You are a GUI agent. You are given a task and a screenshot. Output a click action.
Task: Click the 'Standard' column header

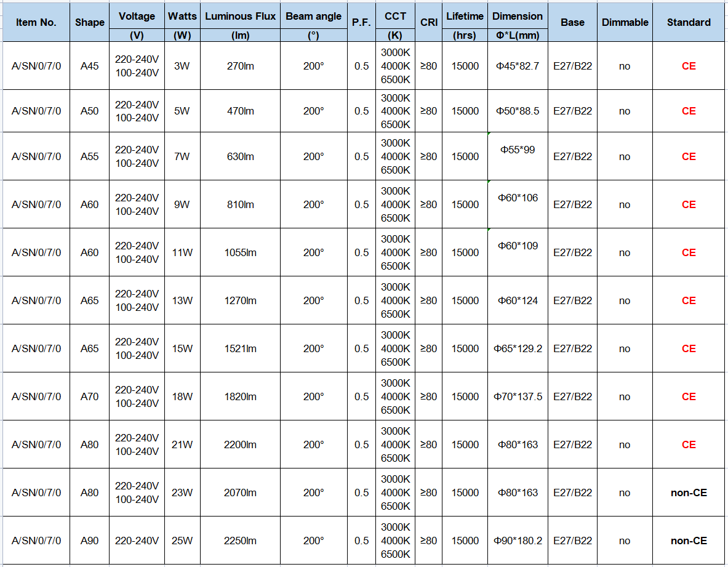click(689, 22)
